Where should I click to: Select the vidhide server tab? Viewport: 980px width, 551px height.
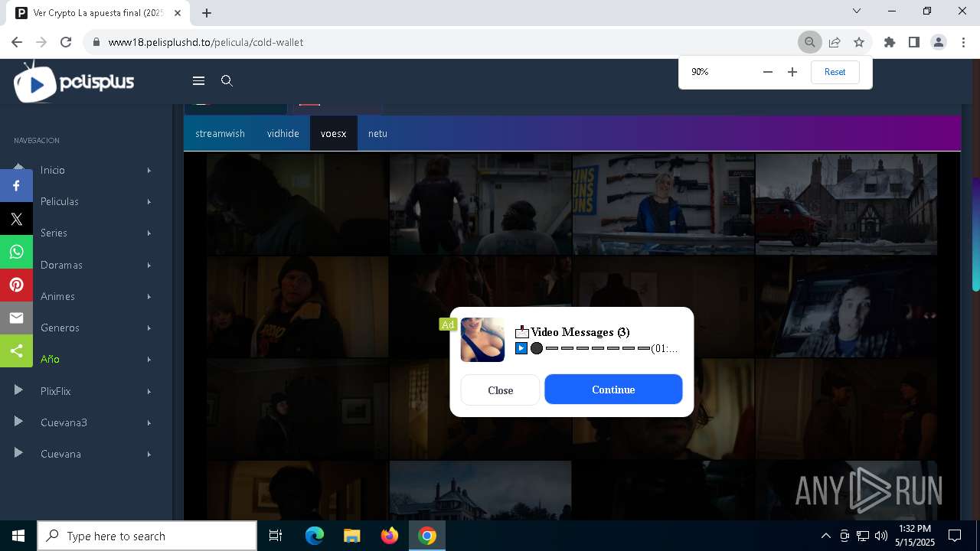(283, 133)
